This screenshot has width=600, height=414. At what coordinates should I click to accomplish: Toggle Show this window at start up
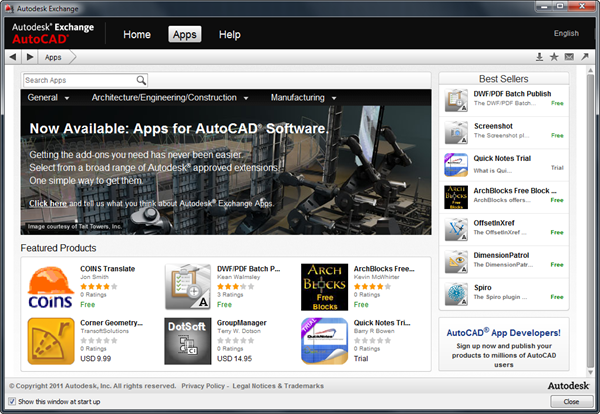point(12,401)
